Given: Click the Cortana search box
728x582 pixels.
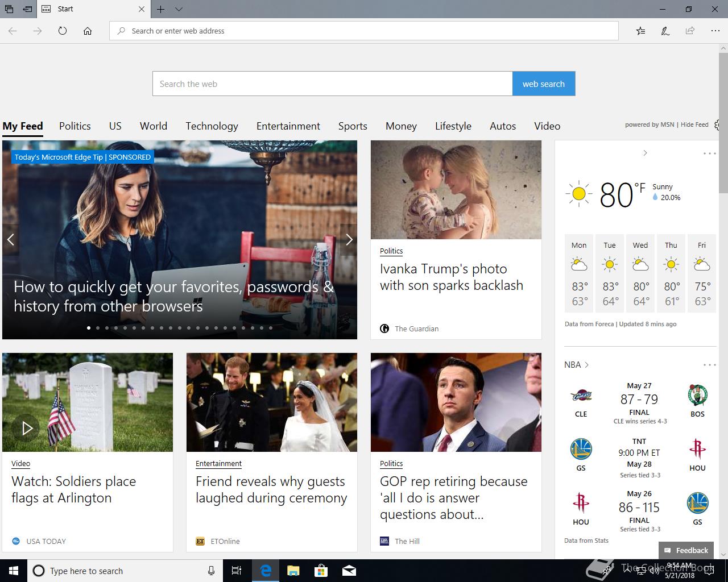Looking at the screenshot, I should [x=125, y=571].
